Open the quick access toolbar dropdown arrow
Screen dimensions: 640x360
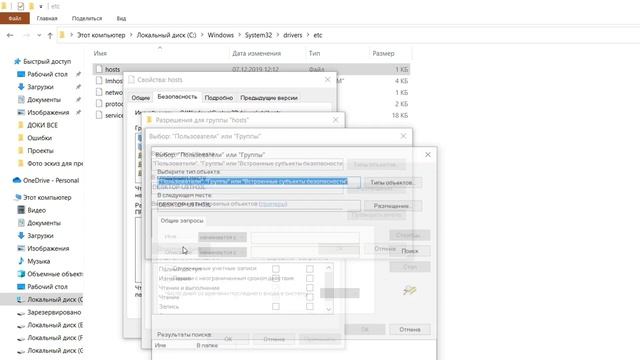41,7
